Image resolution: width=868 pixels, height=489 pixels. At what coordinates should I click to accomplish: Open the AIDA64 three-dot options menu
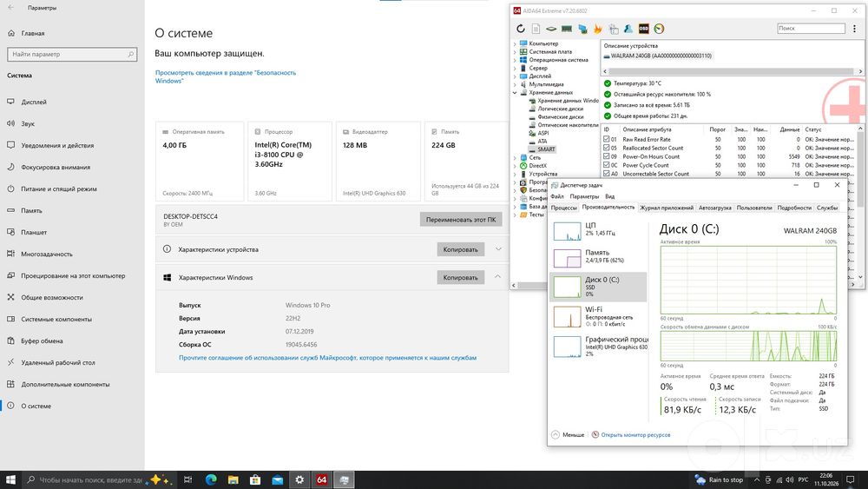tap(855, 29)
